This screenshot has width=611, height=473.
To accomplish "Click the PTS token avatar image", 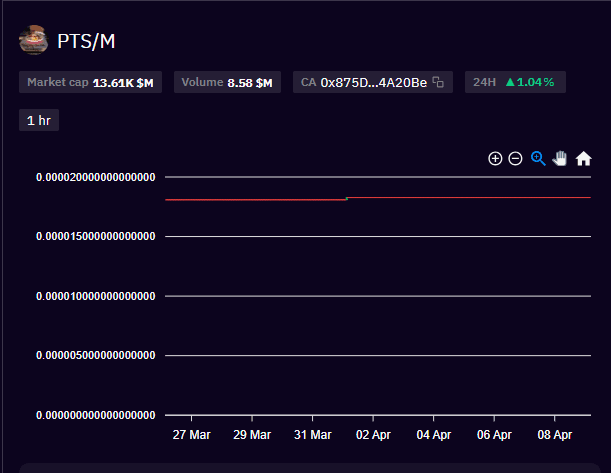I will [33, 41].
